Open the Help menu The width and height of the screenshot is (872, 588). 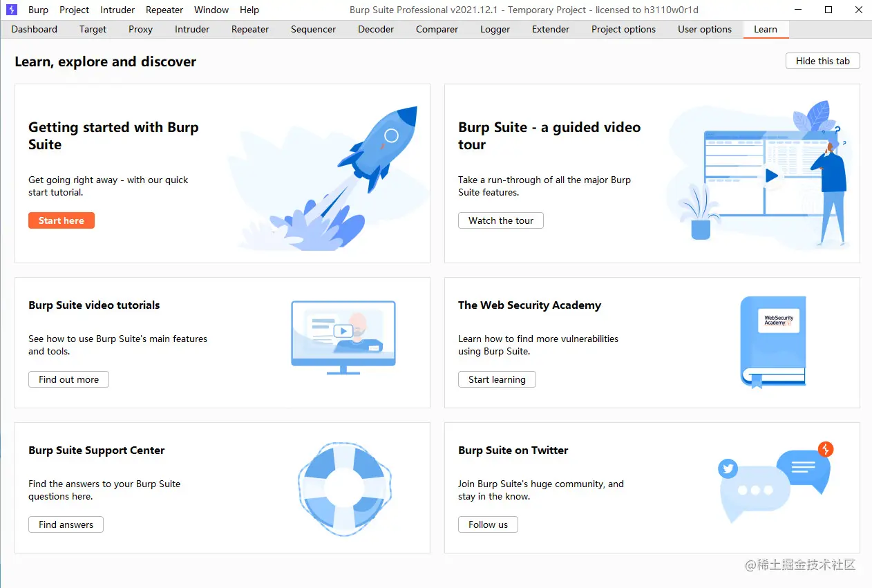click(249, 10)
